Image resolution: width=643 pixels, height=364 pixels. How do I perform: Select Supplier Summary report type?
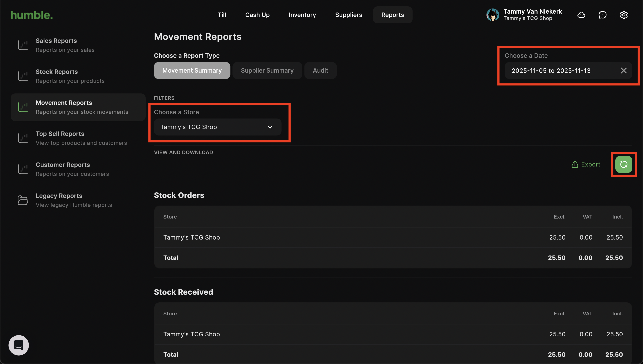[267, 71]
